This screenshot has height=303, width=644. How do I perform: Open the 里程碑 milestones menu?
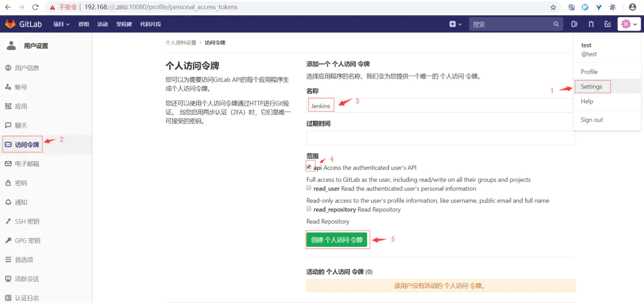pos(124,24)
